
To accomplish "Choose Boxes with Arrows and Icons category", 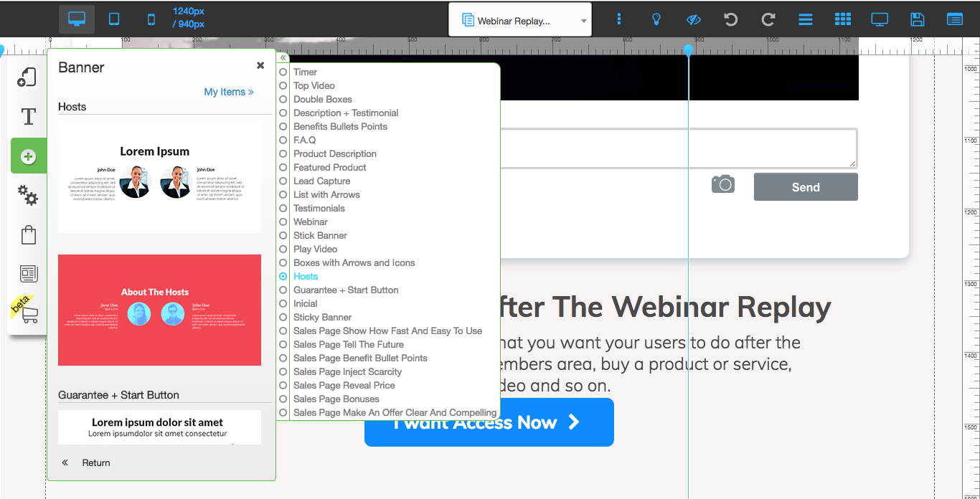I will 354,262.
